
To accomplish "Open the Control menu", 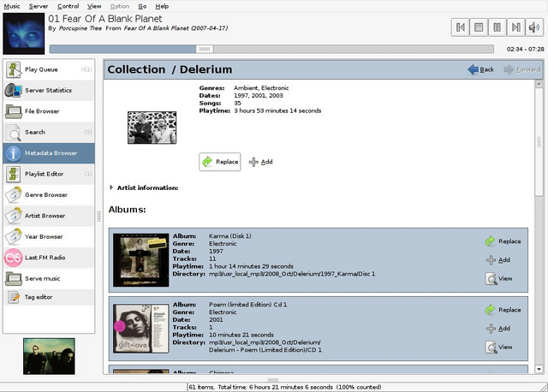I will click(x=68, y=6).
